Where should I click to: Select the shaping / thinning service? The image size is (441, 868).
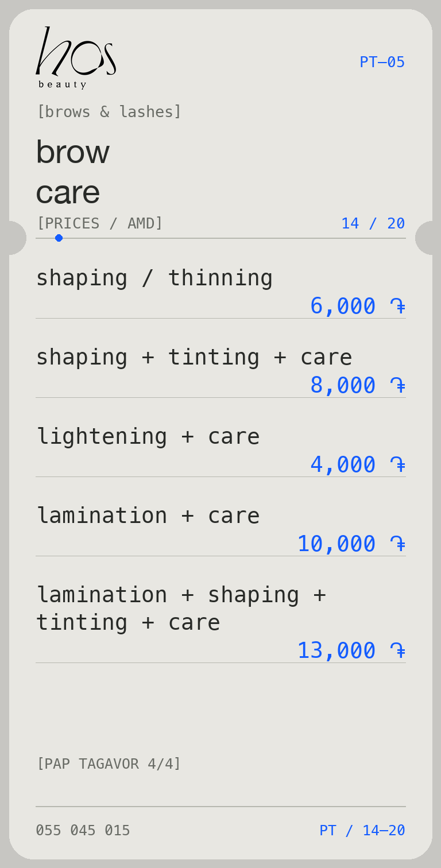pos(220,292)
